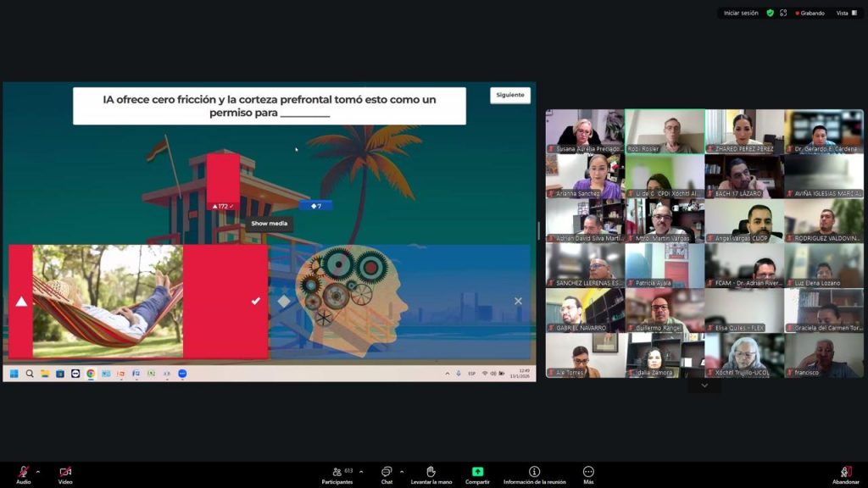
Task: Open the Más options menu
Action: coord(588,472)
